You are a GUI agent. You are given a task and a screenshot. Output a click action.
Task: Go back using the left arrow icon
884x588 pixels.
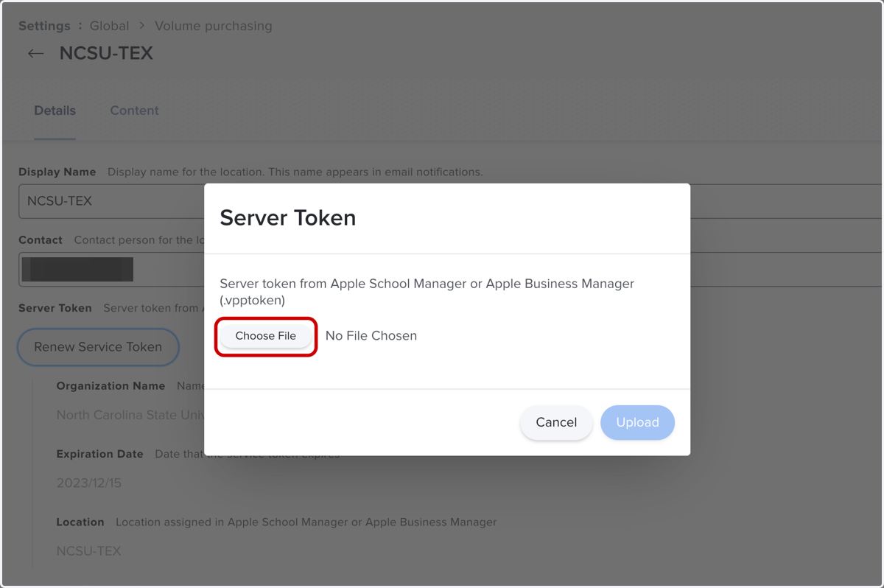tap(35, 54)
